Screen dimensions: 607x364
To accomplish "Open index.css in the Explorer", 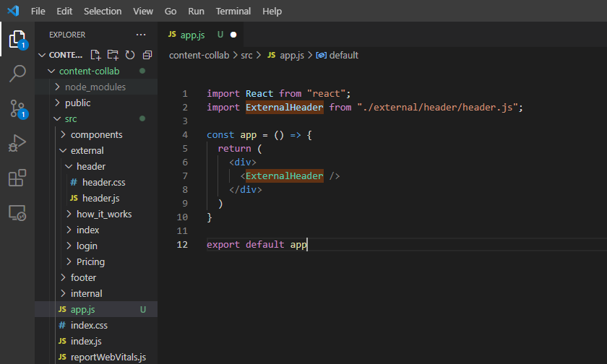I will point(89,325).
